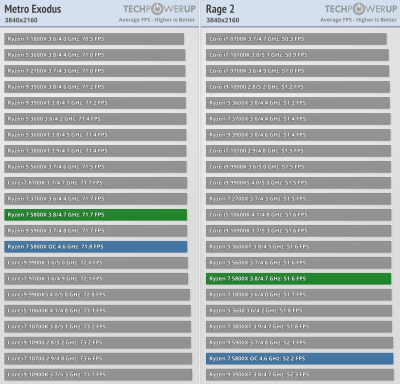Select the Ryzen 7 2700X 51.5 FPS bar
400x384 pixels.
click(x=298, y=199)
